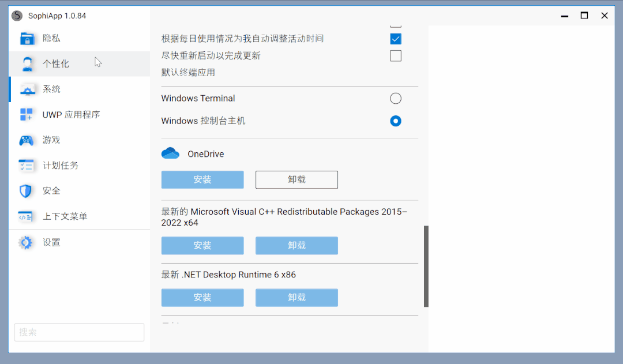The height and width of the screenshot is (364, 623).
Task: Click the 搜索 search input field
Action: tap(80, 332)
